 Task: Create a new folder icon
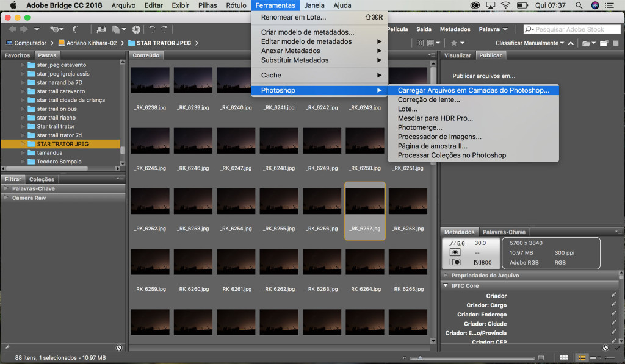[x=604, y=43]
